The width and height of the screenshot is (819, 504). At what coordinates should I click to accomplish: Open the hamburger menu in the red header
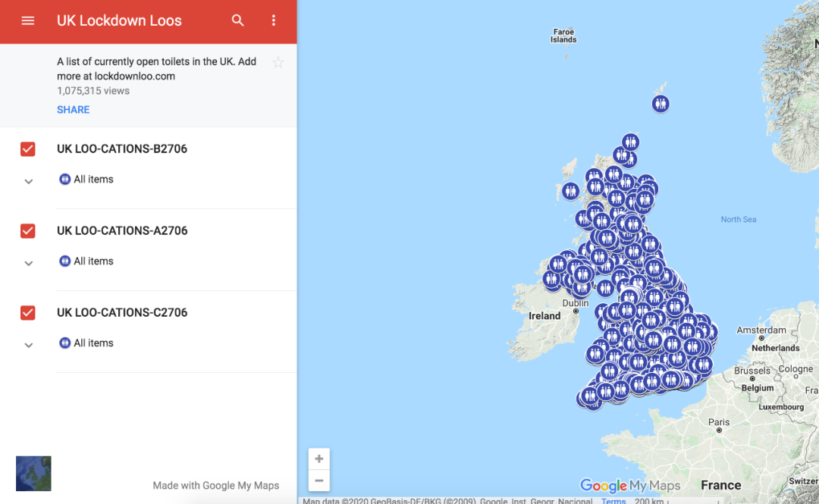tap(28, 20)
